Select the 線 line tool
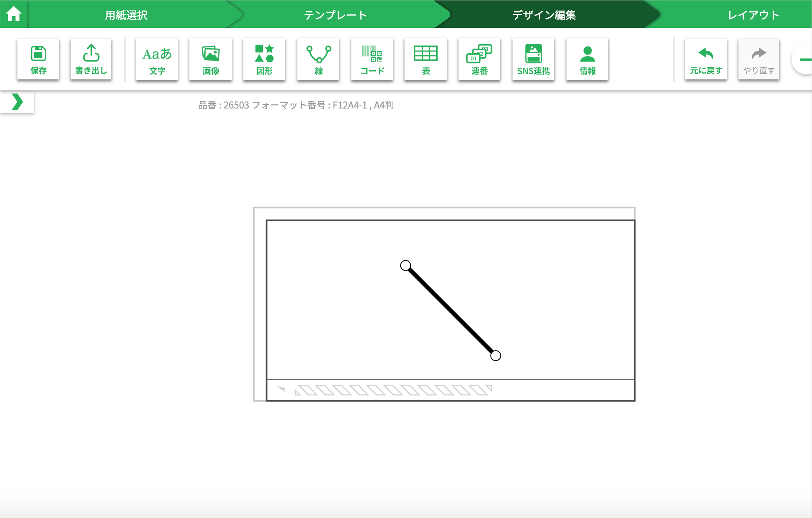812x518 pixels. coord(318,59)
